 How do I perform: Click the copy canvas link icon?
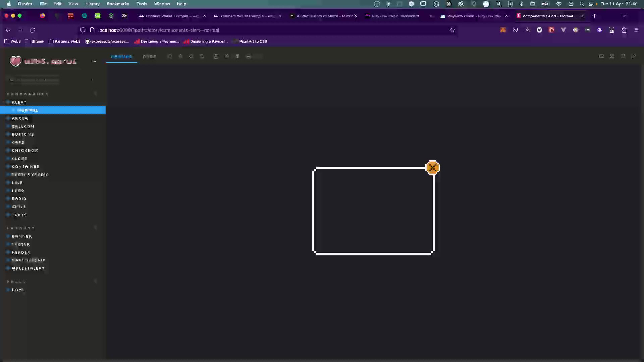(x=634, y=56)
